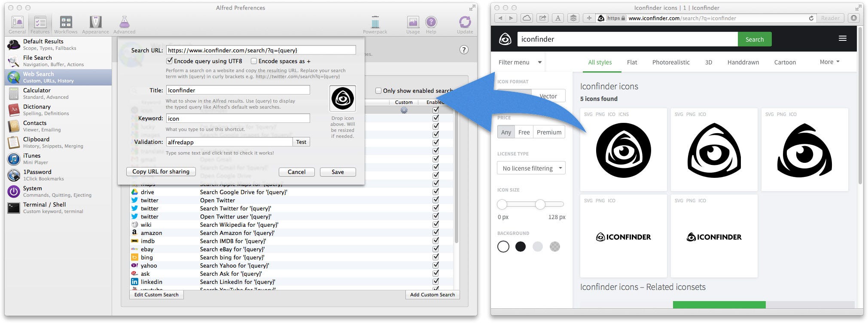Select System in the sidebar

click(58, 192)
